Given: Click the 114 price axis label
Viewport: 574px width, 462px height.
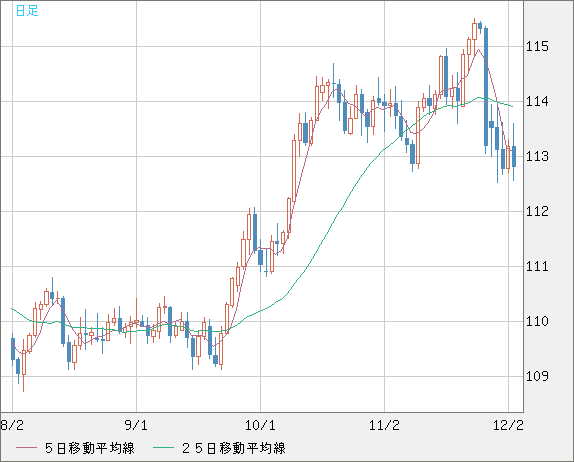Looking at the screenshot, I should (537, 101).
